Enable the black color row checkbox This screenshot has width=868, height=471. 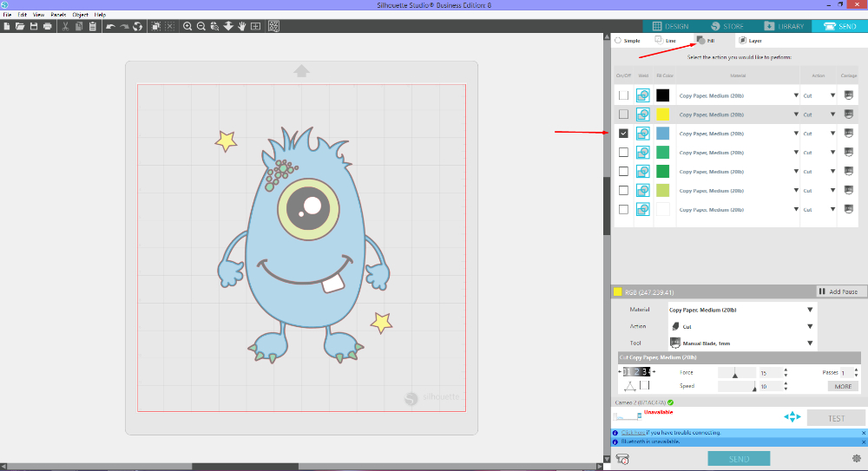point(623,95)
